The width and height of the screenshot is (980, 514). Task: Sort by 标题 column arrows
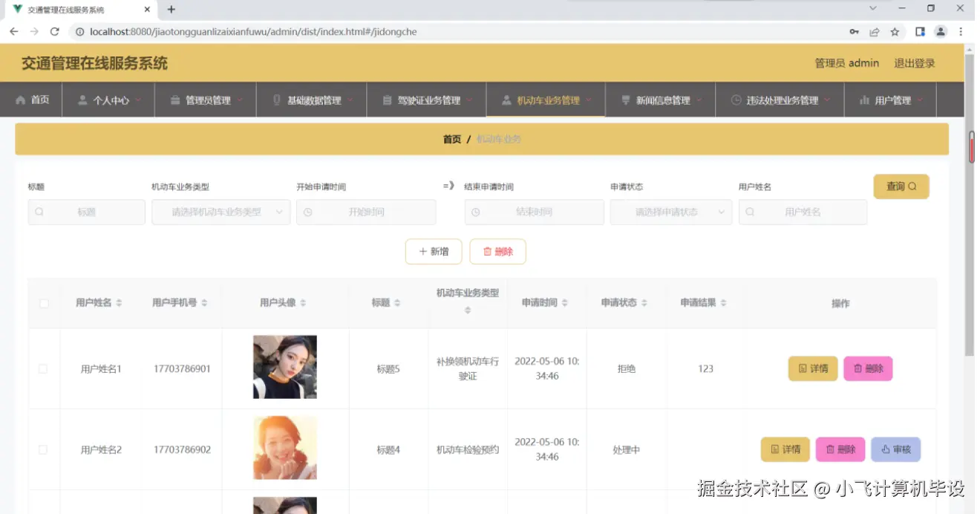point(397,303)
